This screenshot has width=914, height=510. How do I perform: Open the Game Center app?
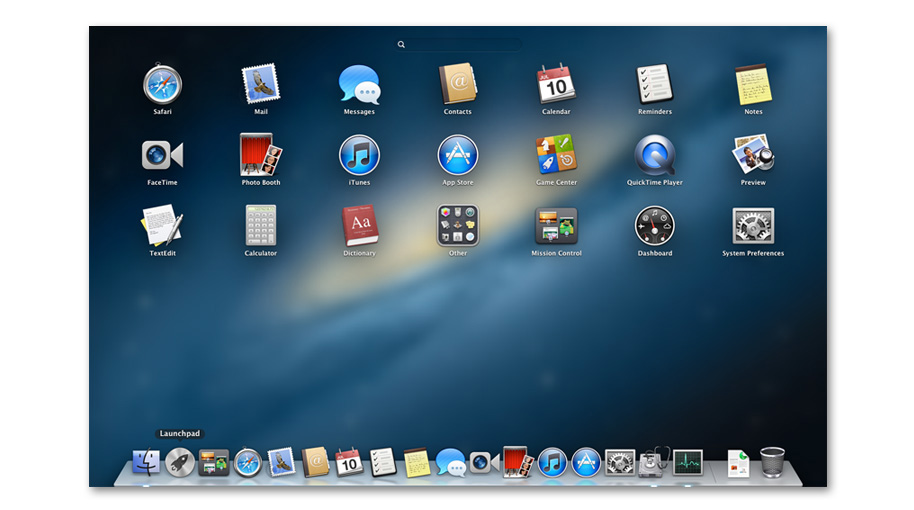tap(556, 155)
